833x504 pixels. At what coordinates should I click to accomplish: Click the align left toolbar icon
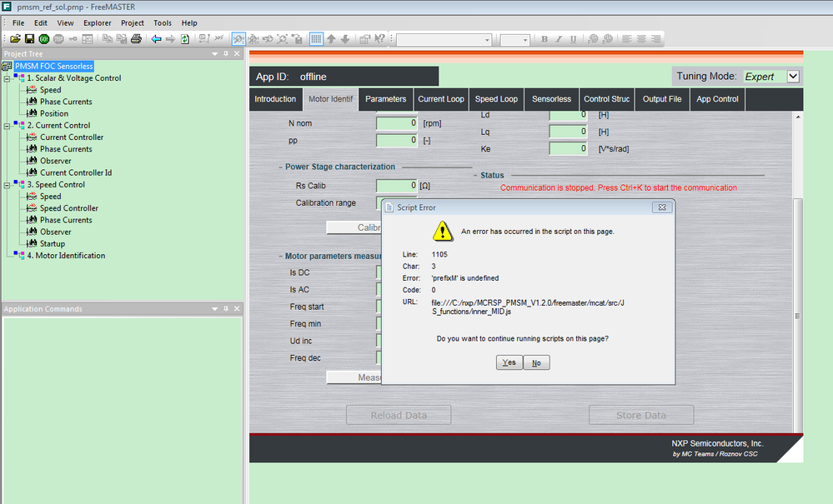[x=627, y=38]
